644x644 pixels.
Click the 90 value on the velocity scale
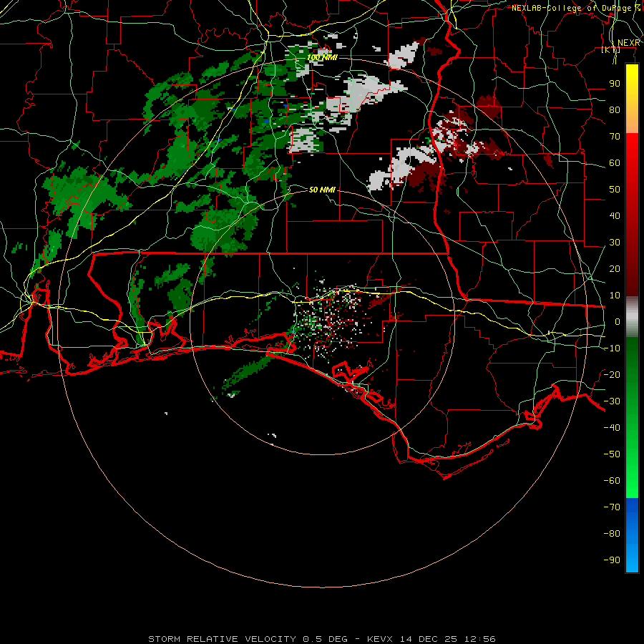pyautogui.click(x=615, y=84)
